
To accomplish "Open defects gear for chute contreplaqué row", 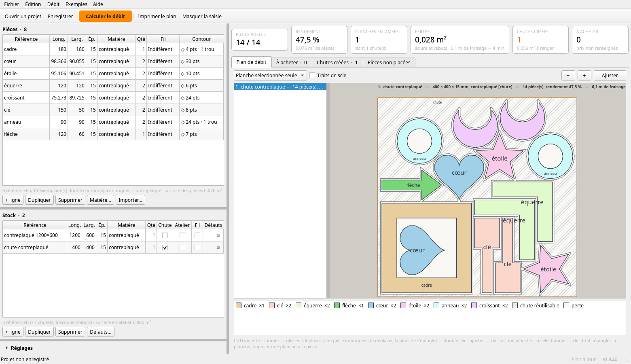I will pyautogui.click(x=218, y=248).
